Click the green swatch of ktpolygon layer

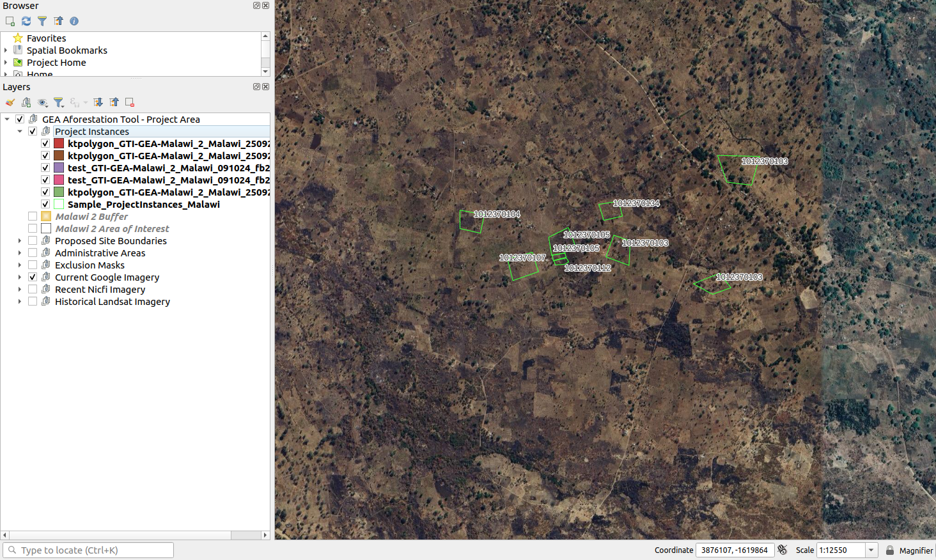[59, 192]
